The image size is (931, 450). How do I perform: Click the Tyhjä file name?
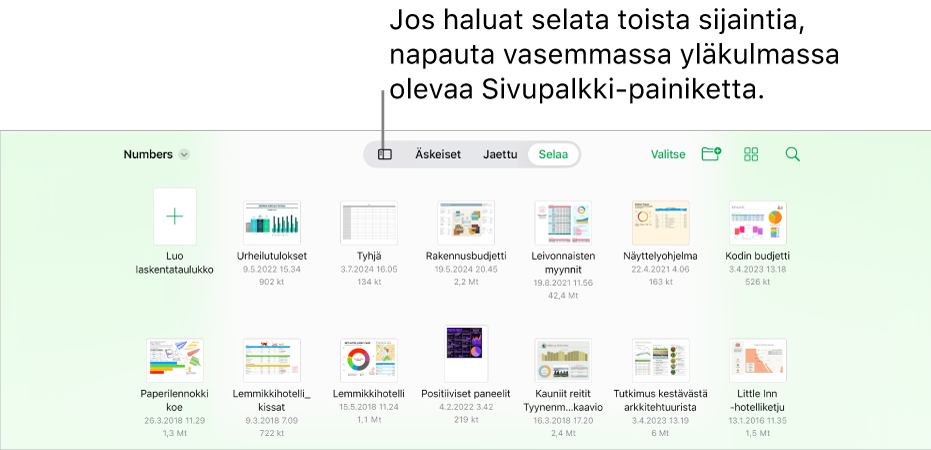click(x=369, y=256)
